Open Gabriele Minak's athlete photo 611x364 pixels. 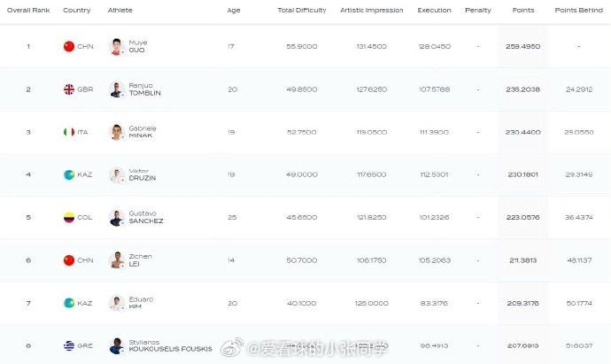[117, 132]
